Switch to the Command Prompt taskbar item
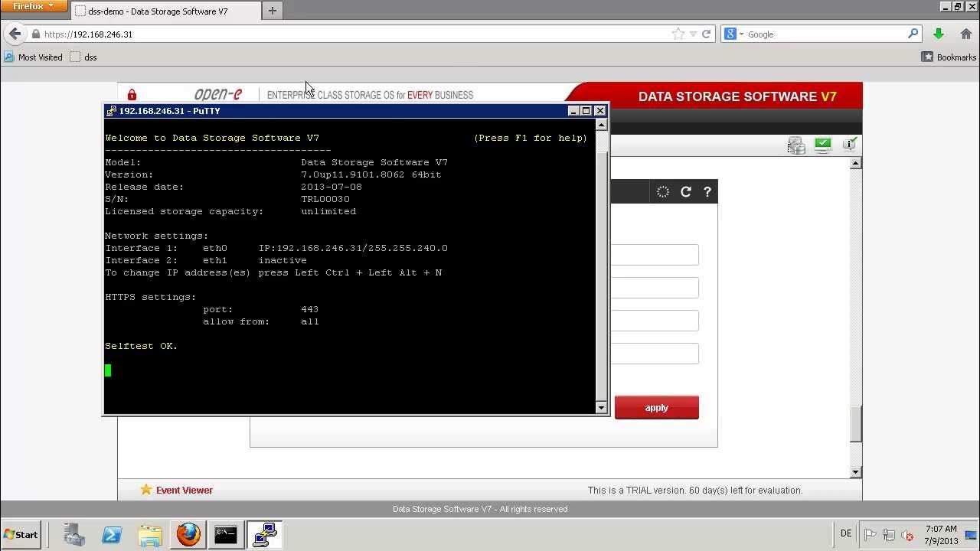 pyautogui.click(x=226, y=535)
